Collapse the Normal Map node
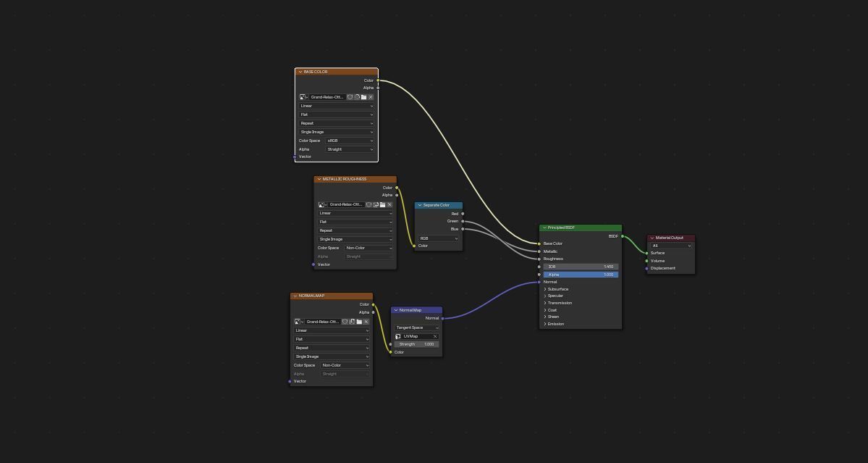Viewport: 868px width, 463px height. point(396,310)
